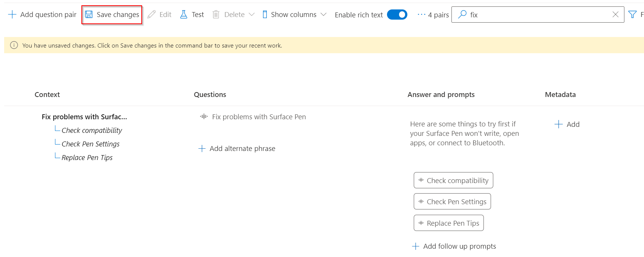Click the Add question pair plus icon
The image size is (644, 257).
point(12,15)
